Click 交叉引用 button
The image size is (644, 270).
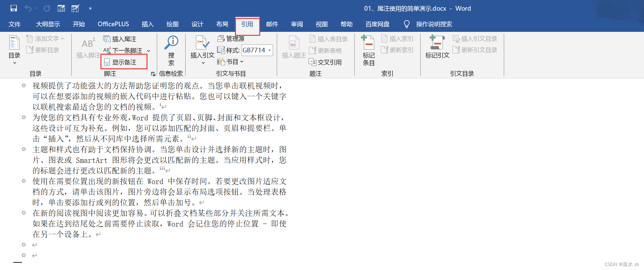pos(325,62)
